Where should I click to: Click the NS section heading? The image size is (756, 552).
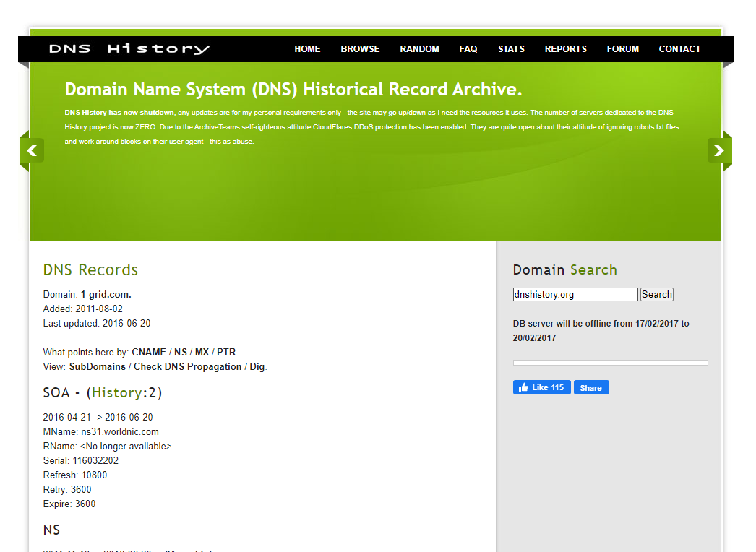[51, 530]
